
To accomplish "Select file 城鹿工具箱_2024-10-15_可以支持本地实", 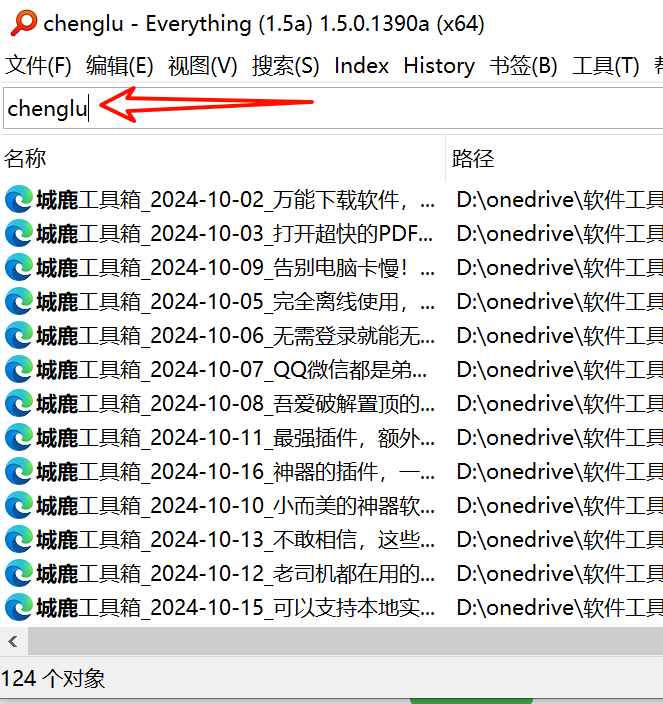I will [236, 608].
